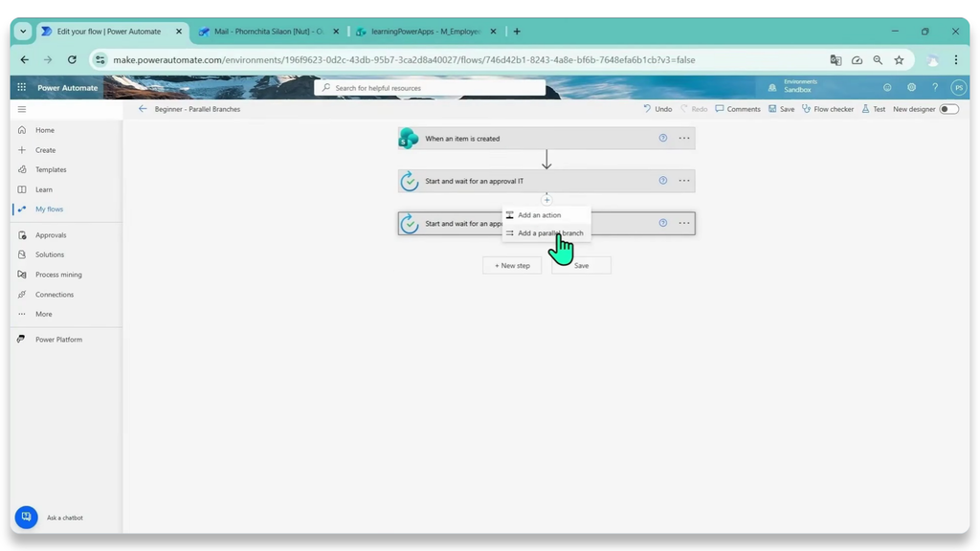The width and height of the screenshot is (980, 551).
Task: Click the Save button below the flow
Action: click(x=581, y=266)
